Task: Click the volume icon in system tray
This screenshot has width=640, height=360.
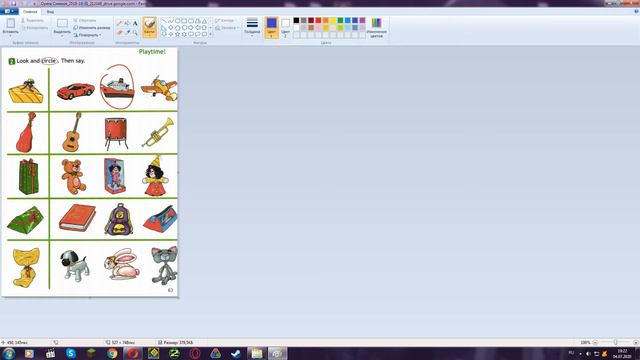Action: tap(588, 353)
